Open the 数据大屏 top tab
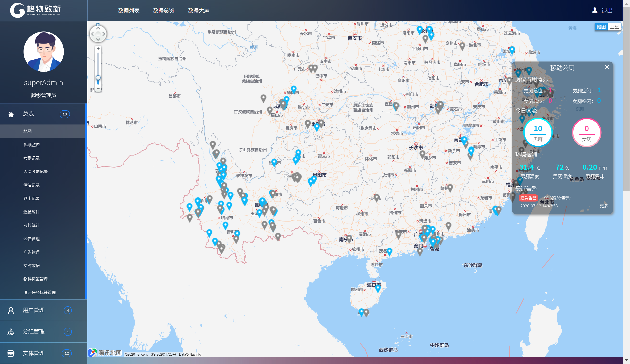The image size is (630, 364). coord(198,10)
